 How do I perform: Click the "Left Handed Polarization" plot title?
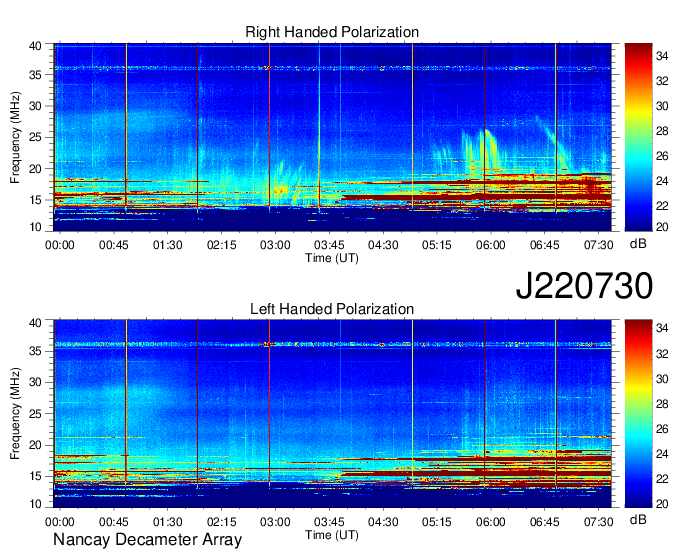coord(332,309)
